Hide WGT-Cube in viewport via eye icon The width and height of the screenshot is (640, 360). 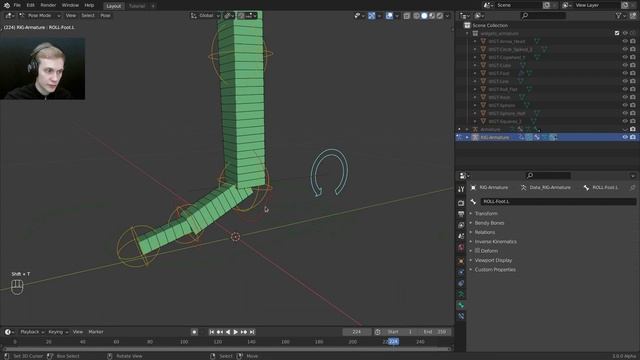(x=625, y=65)
